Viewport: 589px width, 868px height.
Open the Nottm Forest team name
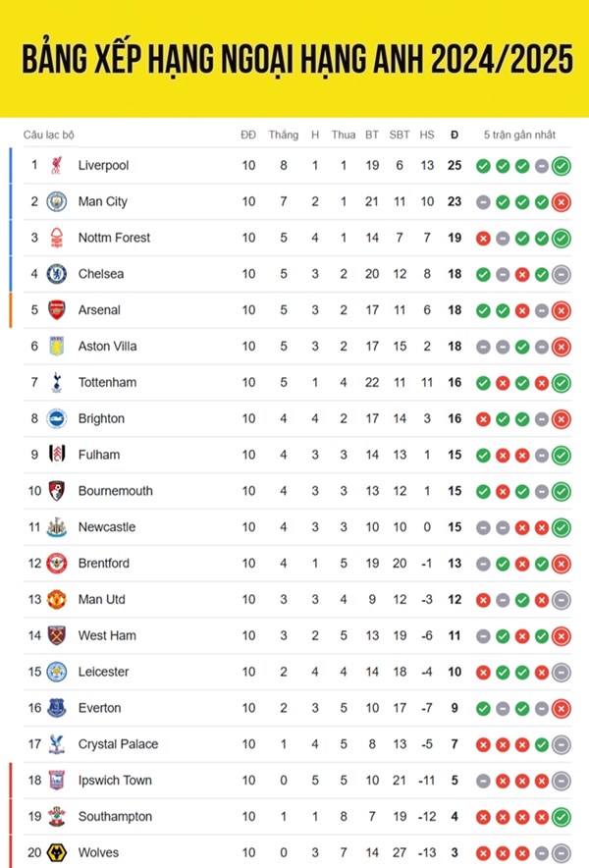click(x=114, y=238)
